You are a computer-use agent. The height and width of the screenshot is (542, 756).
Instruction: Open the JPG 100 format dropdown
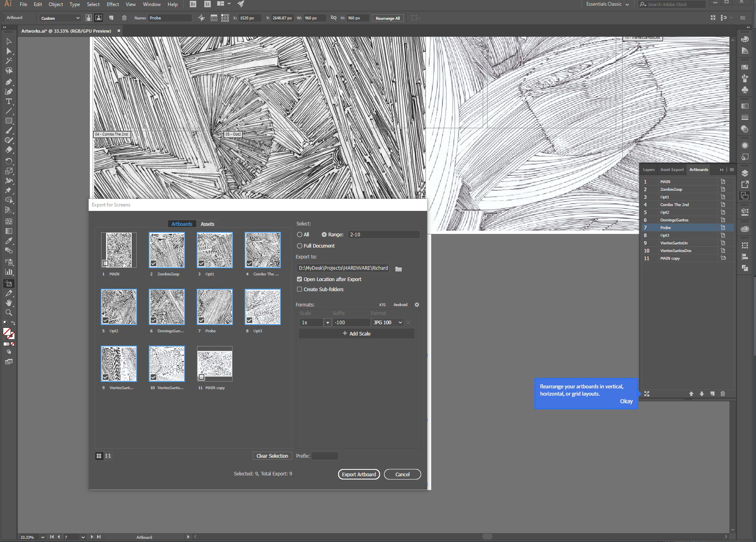[x=388, y=323]
